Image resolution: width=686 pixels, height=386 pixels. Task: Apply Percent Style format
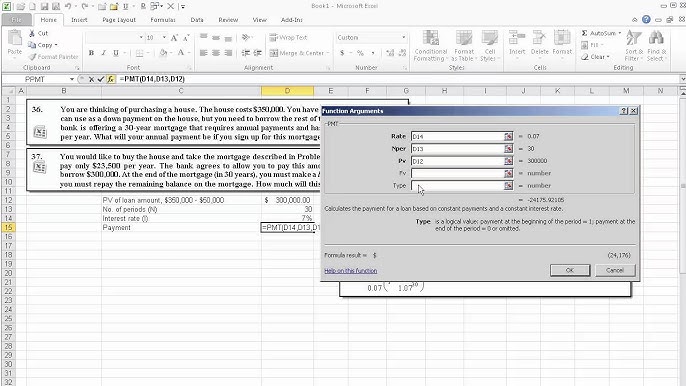(360, 53)
